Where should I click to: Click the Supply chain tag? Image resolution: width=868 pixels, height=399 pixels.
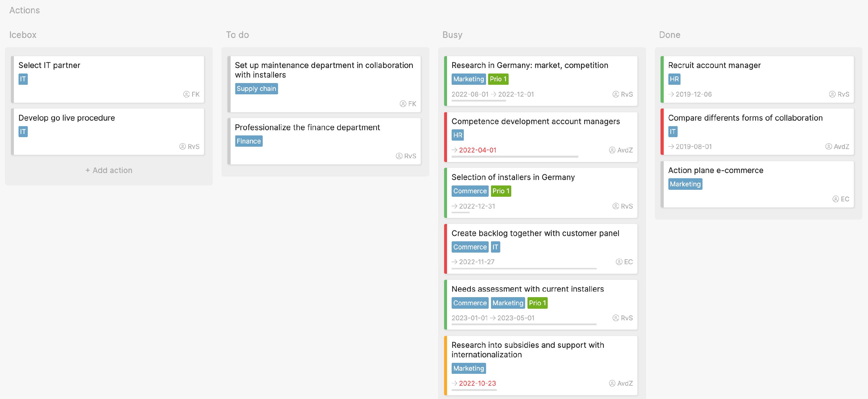click(256, 89)
